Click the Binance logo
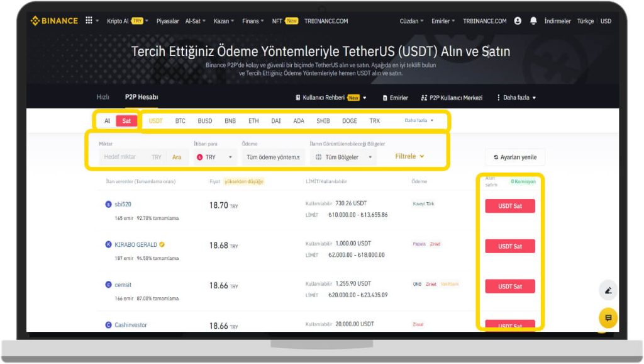This screenshot has height=364, width=644. tap(54, 21)
